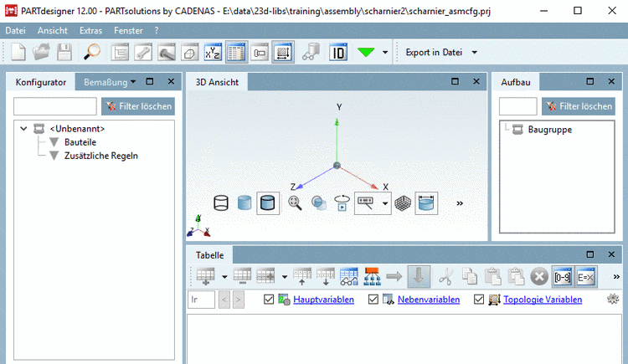Image resolution: width=628 pixels, height=364 pixels.
Task: Click the gear settings icon in Tabelle
Action: [x=613, y=299]
